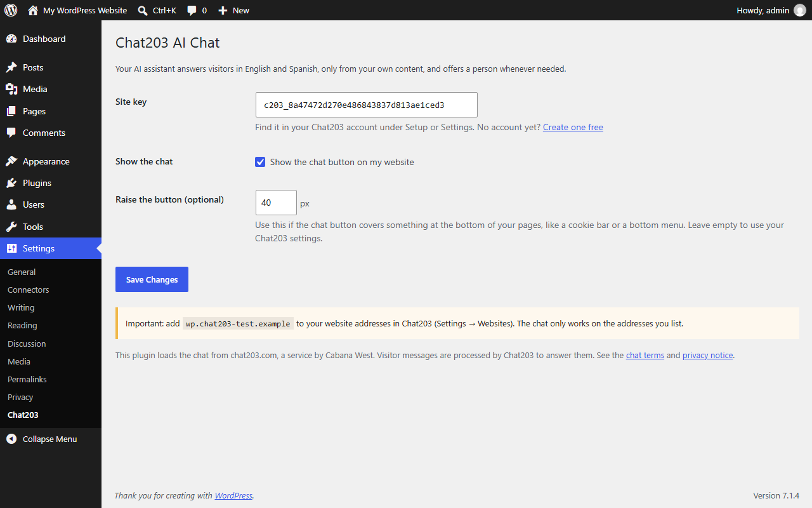Click the Tools wrench icon
812x508 pixels.
tap(11, 227)
